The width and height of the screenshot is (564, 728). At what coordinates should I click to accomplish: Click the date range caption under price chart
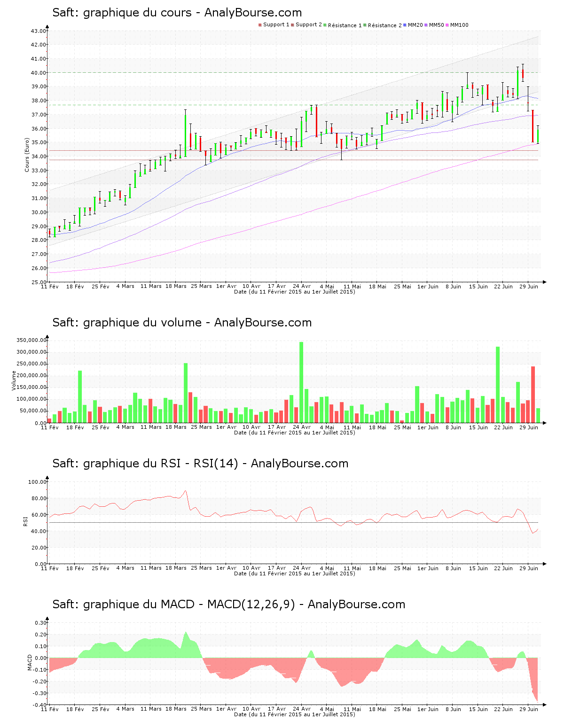[x=295, y=292]
